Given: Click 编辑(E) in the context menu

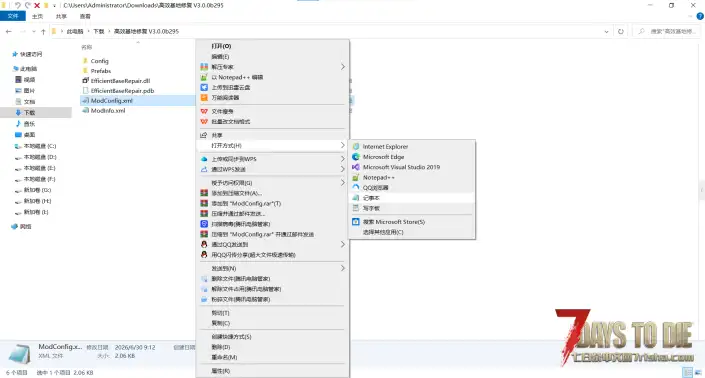Looking at the screenshot, I should (x=272, y=57).
